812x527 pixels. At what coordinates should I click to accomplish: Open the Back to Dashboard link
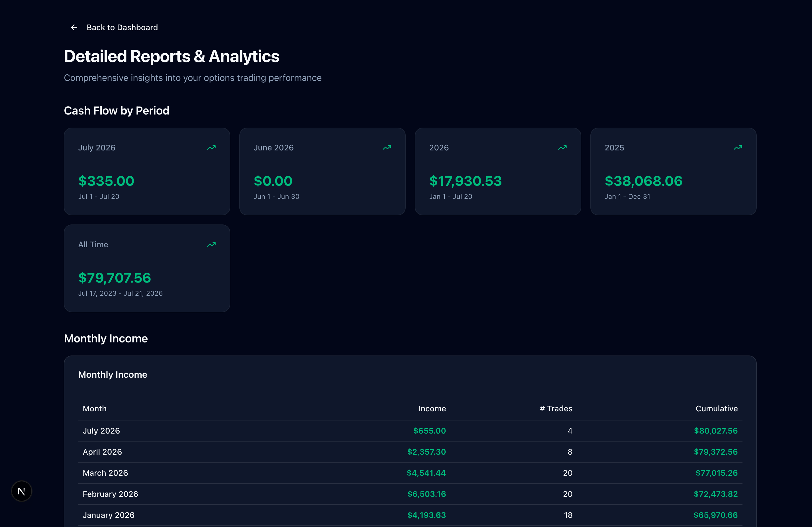click(114, 27)
